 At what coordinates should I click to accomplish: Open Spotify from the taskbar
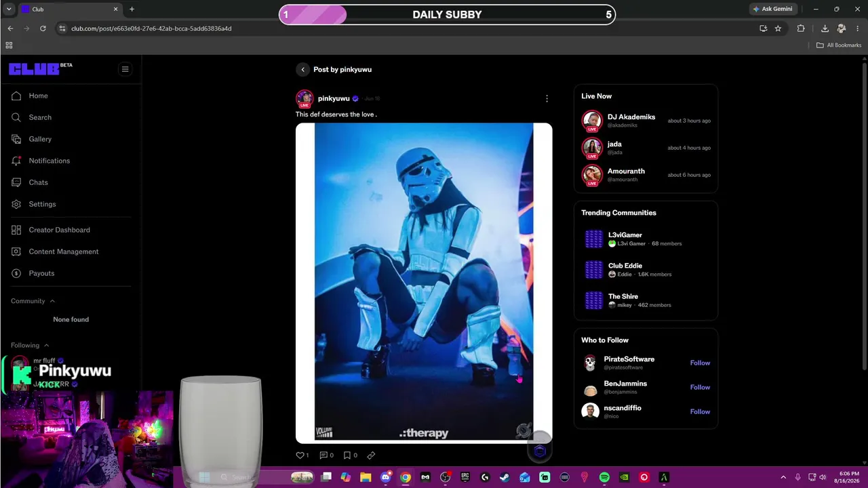click(604, 477)
